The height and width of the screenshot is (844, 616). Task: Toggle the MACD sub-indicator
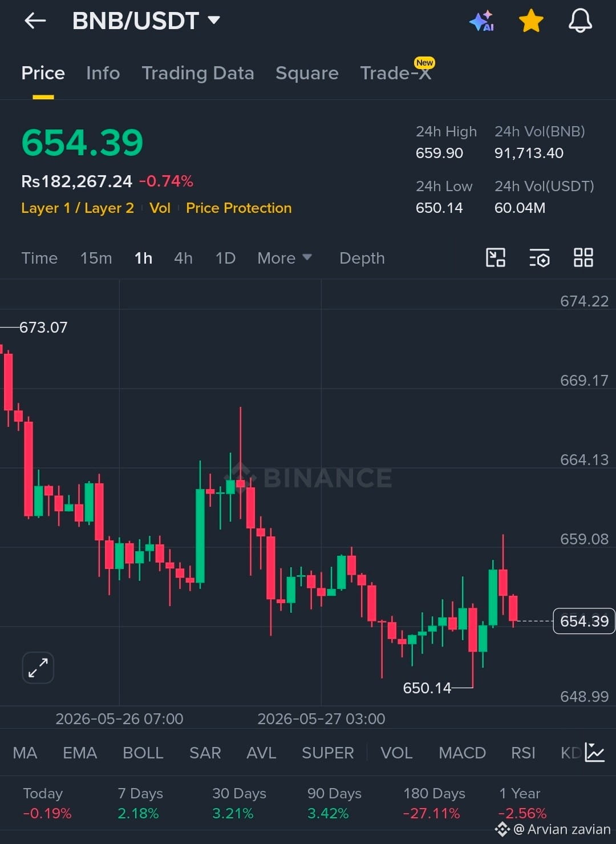pos(462,753)
